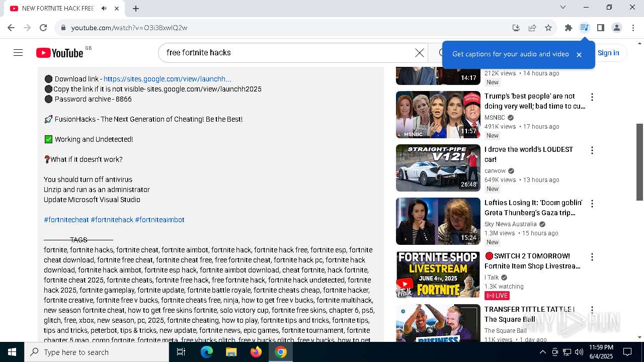The height and width of the screenshot is (362, 644).
Task: Expand the Chrome tab search dropdown
Action: (563, 7)
